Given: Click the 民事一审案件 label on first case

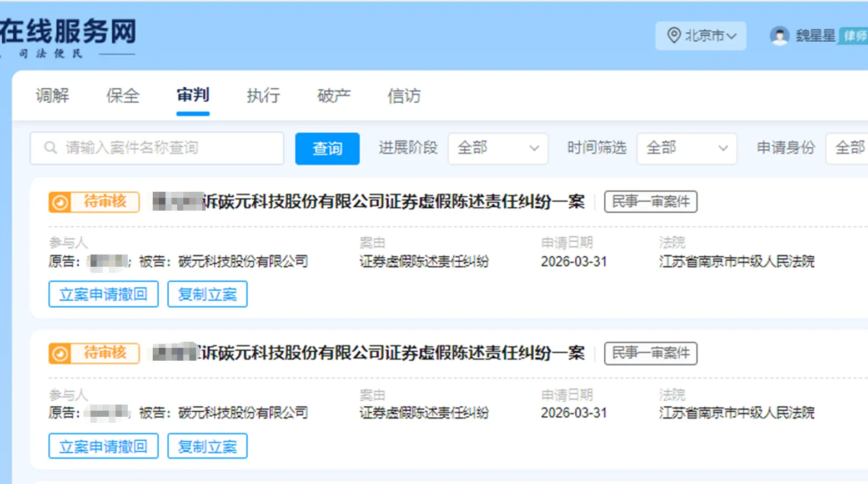Looking at the screenshot, I should click(650, 202).
